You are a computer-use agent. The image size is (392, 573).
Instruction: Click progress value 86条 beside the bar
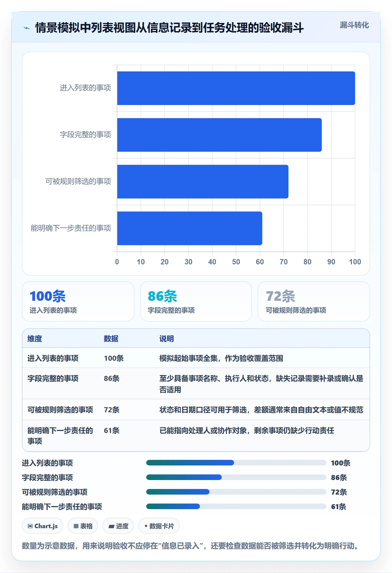pos(339,477)
